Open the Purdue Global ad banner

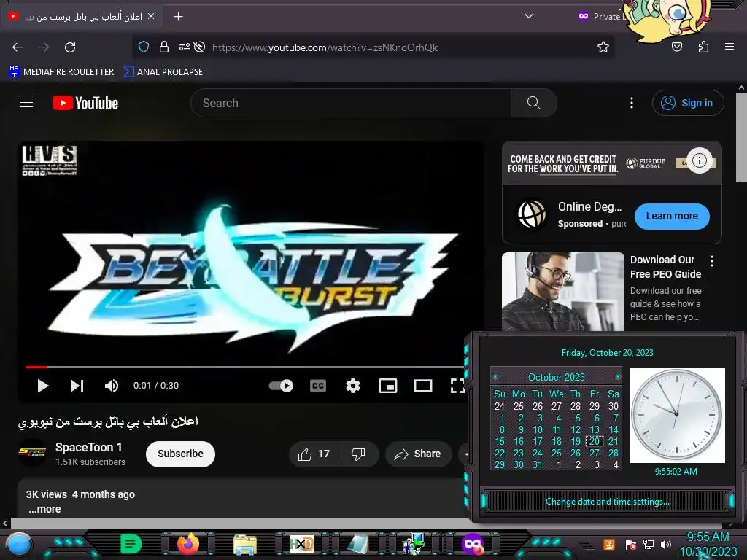pos(612,163)
